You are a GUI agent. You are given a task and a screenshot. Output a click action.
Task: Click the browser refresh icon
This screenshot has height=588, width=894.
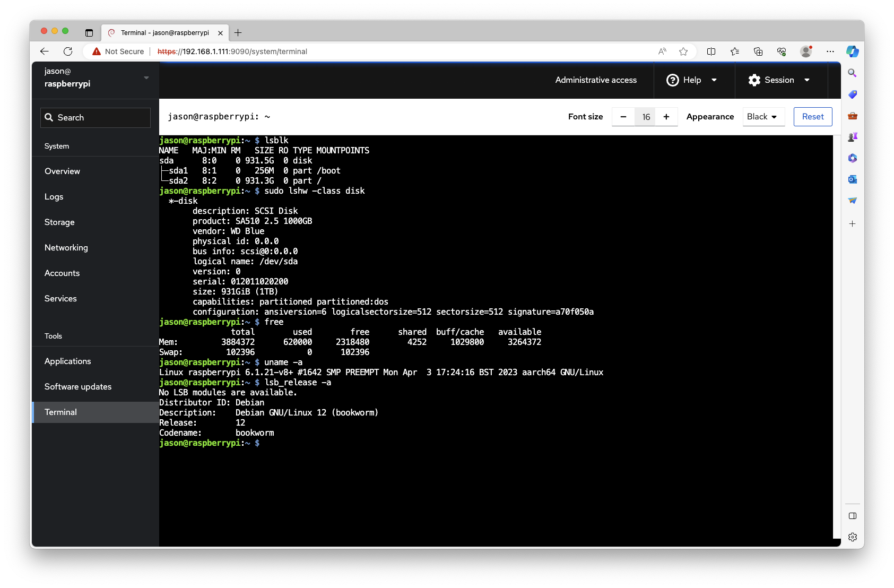click(68, 51)
